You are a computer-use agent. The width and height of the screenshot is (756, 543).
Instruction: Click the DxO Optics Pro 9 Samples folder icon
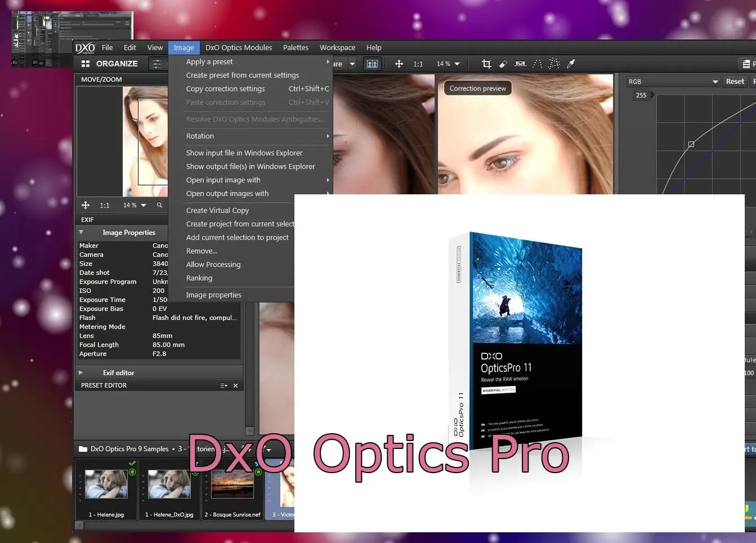(x=83, y=449)
